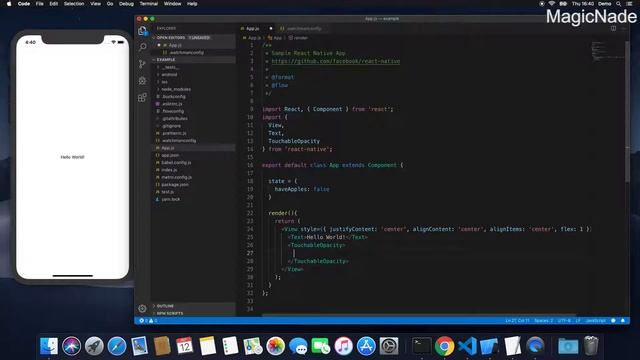Click the notifications bell in status bar

pos(623,320)
